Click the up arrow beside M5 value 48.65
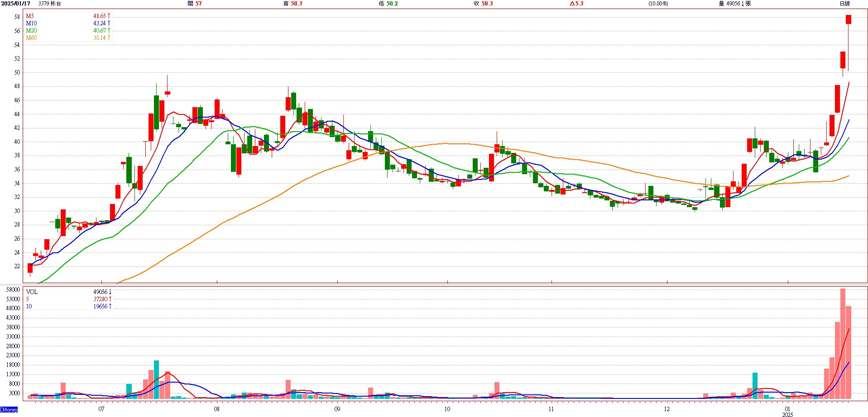 pyautogui.click(x=109, y=16)
